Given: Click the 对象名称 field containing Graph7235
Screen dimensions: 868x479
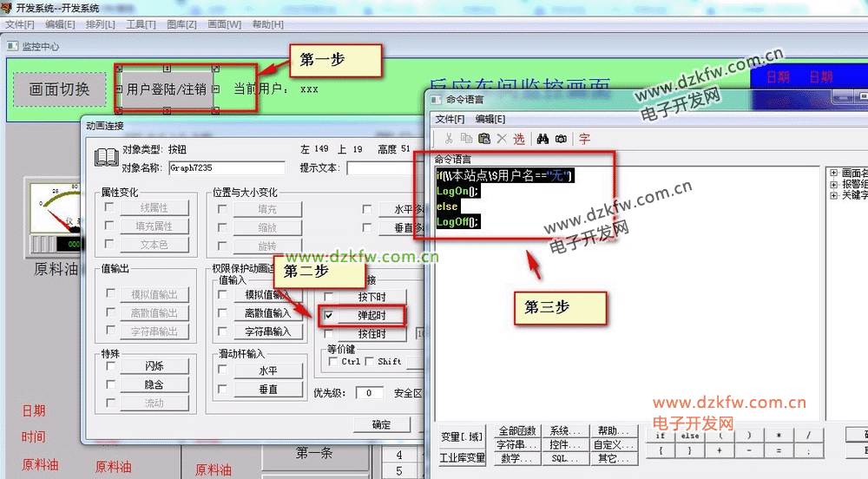Looking at the screenshot, I should [x=227, y=167].
